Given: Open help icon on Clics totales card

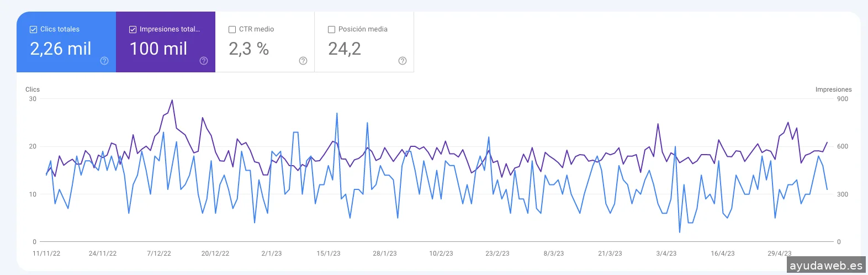Looking at the screenshot, I should (104, 61).
